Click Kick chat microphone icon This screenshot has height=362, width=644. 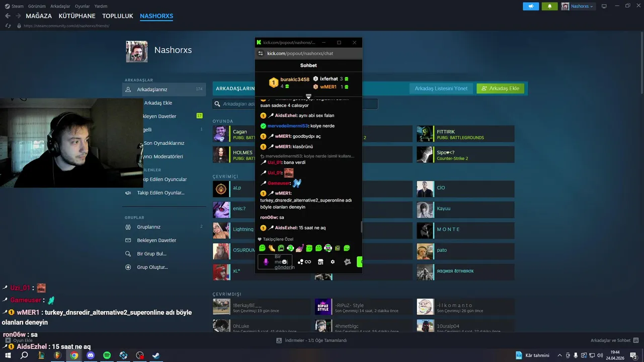pyautogui.click(x=266, y=262)
